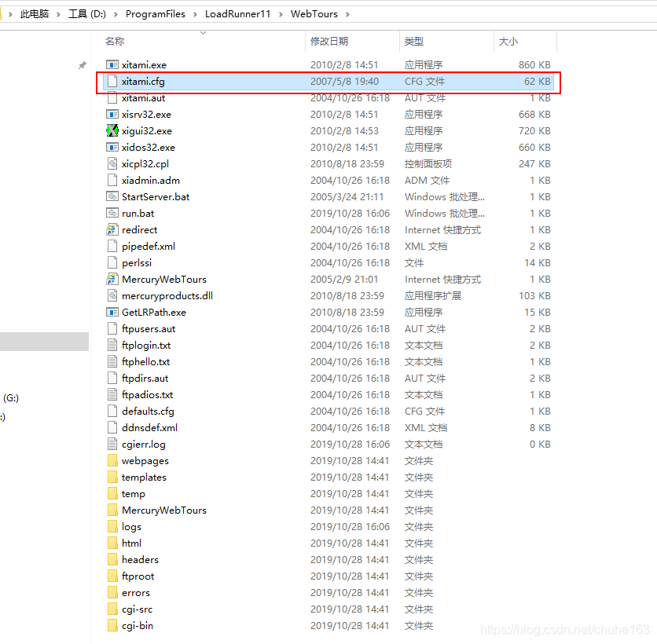Select the ftpdirs.aut file name
This screenshot has width=657, height=644.
click(x=145, y=378)
